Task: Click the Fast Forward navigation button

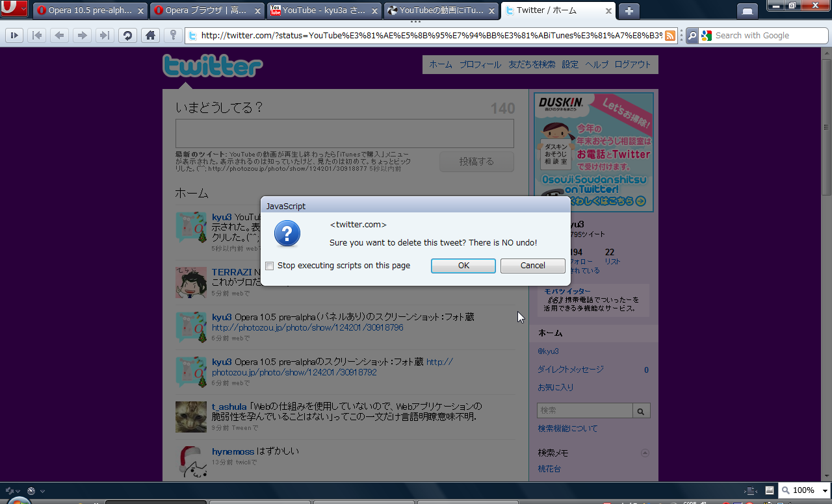Action: 104,36
